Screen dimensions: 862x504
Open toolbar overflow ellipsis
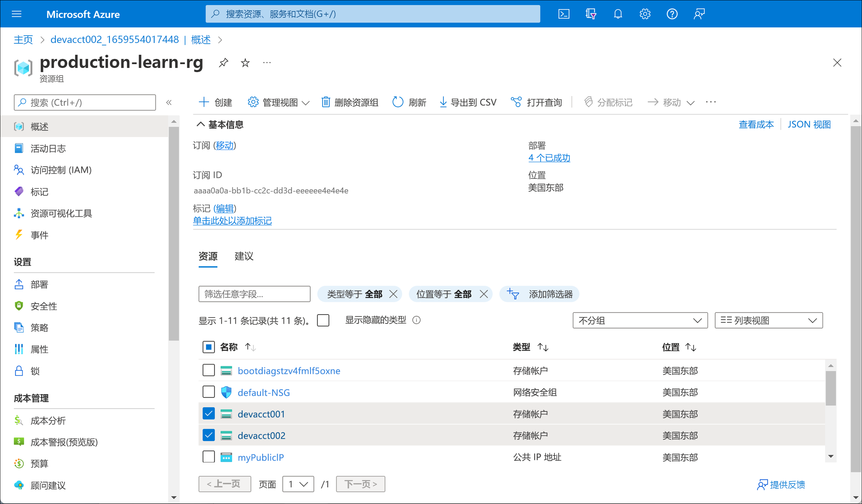pos(710,102)
